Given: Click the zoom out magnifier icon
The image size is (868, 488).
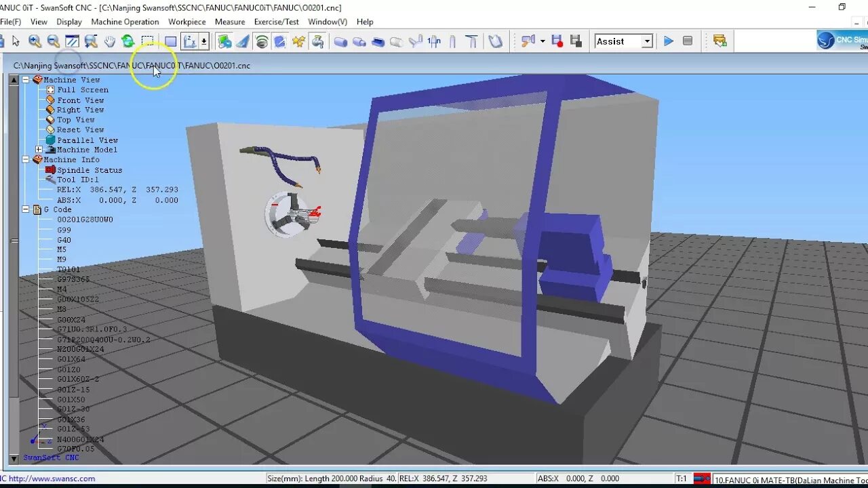Looking at the screenshot, I should 53,41.
